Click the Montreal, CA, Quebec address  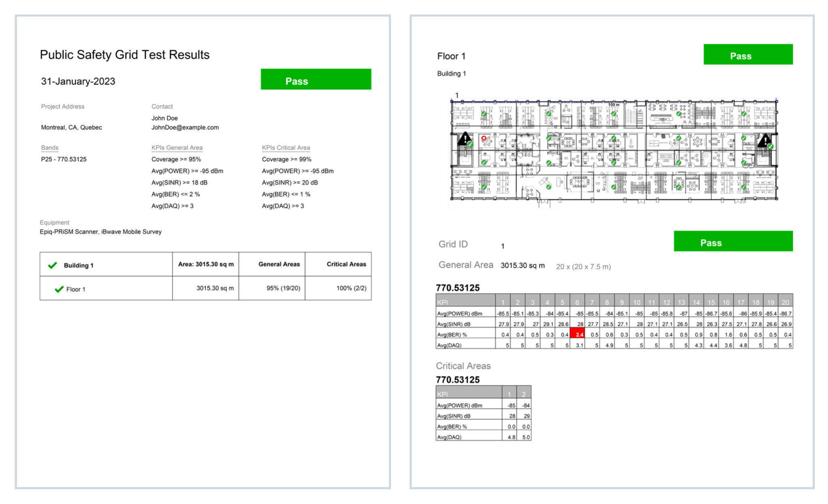[72, 127]
